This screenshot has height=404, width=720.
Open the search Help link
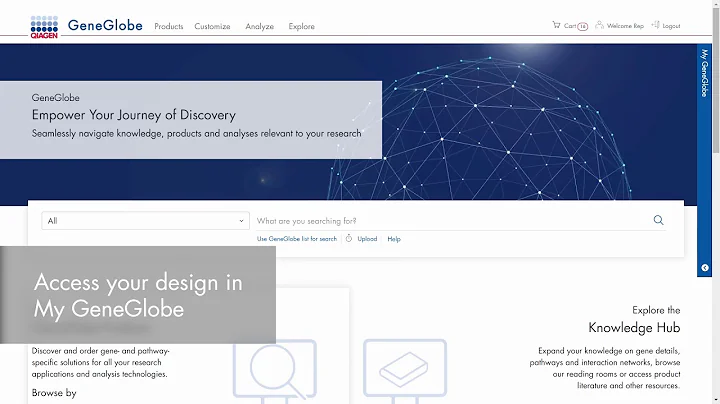(x=394, y=239)
